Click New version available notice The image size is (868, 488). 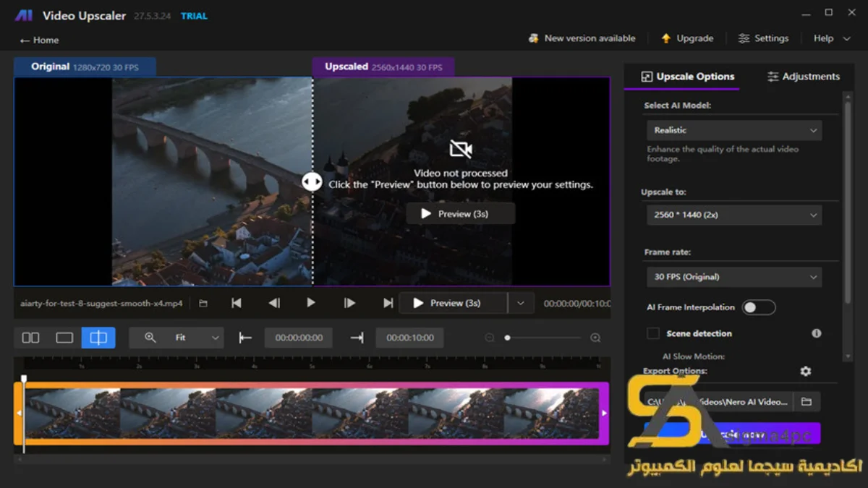(x=582, y=38)
